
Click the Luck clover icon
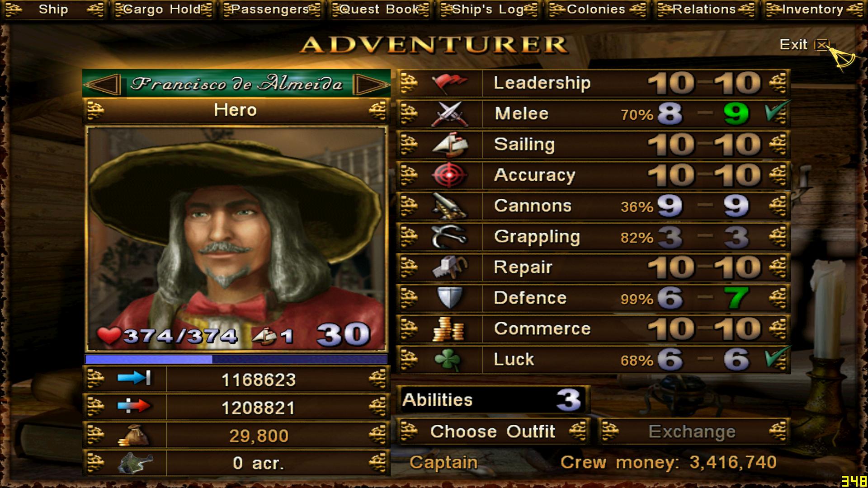(449, 360)
